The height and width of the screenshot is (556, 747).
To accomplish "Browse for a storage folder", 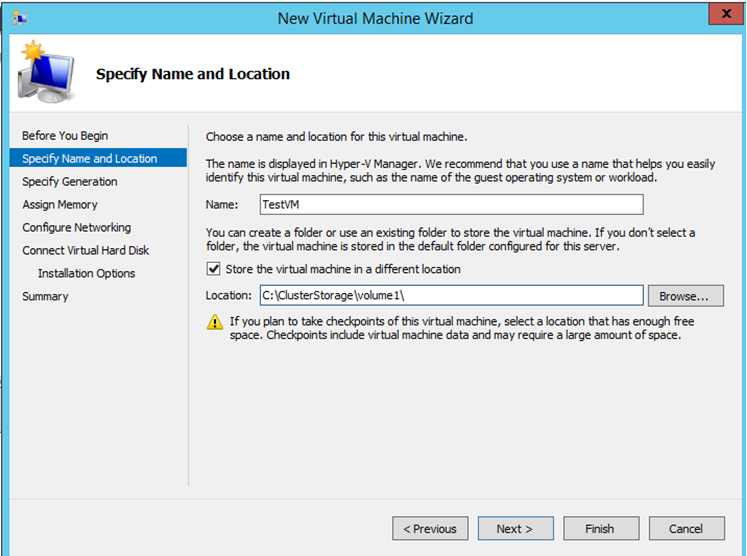I will point(686,296).
